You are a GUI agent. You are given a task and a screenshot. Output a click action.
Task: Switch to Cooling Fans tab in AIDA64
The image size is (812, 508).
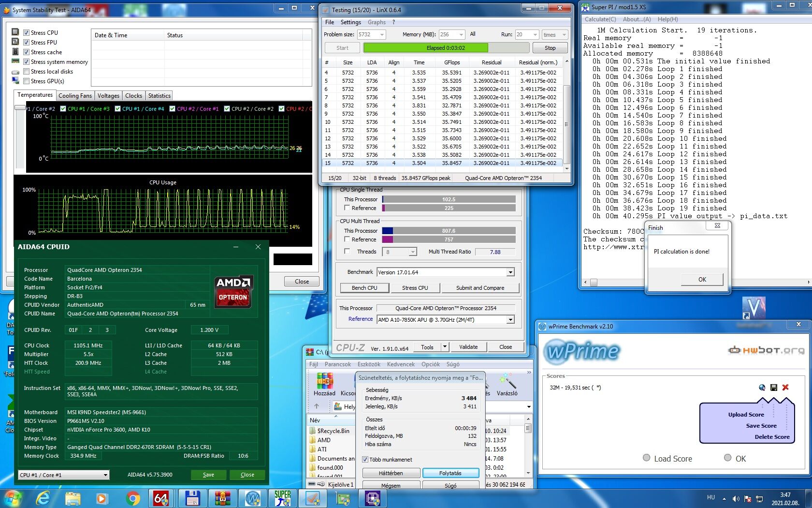point(75,96)
